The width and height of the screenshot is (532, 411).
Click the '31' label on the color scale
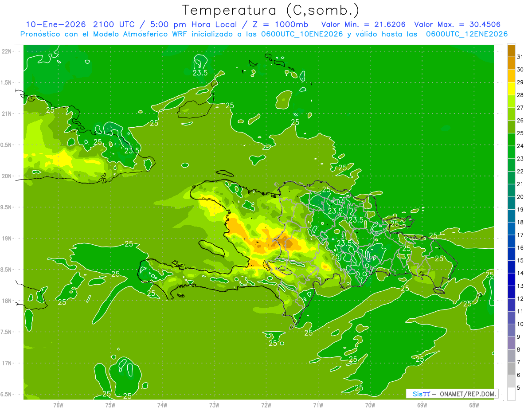click(x=520, y=57)
